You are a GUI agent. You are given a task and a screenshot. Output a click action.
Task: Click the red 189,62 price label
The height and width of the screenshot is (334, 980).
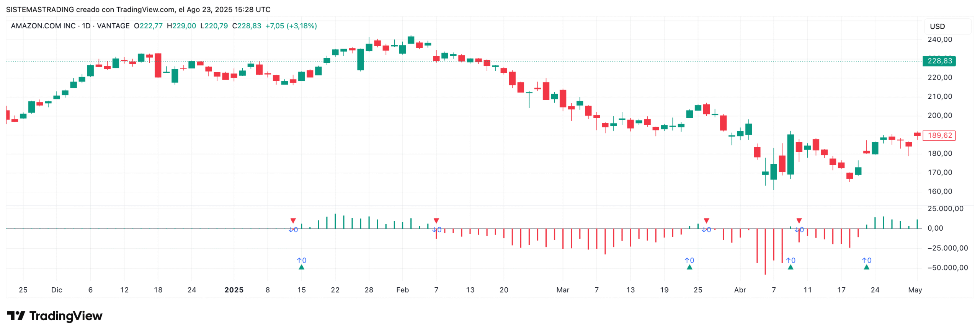tap(939, 135)
